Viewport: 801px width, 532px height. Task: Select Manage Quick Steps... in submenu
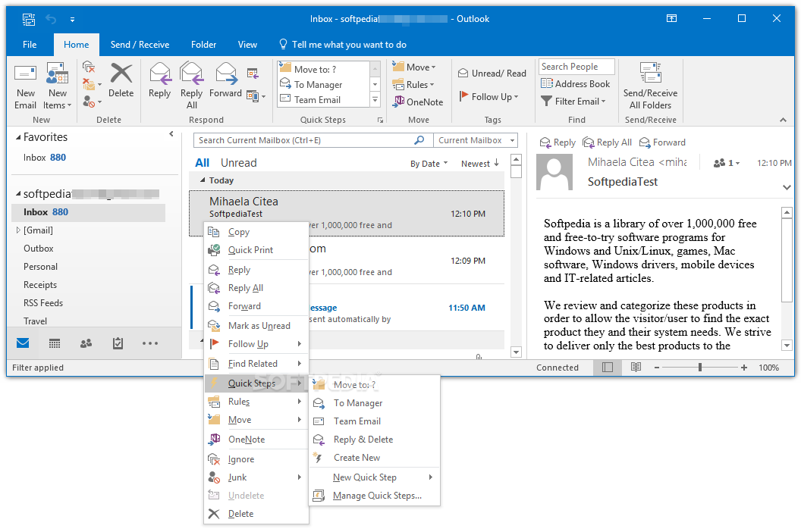point(375,495)
